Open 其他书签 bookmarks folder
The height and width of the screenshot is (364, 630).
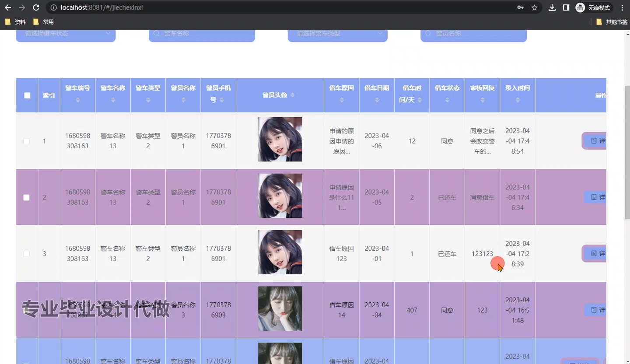[612, 22]
